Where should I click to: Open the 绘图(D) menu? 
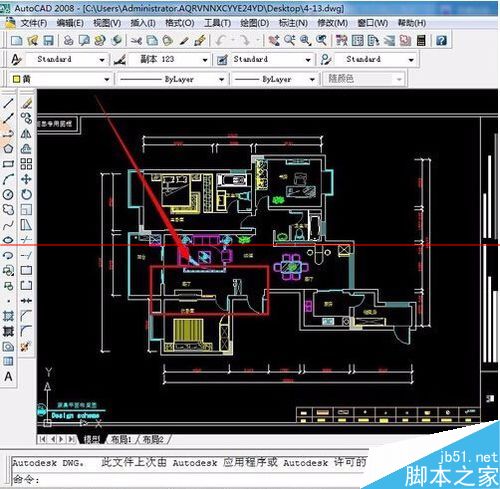pyautogui.click(x=254, y=23)
